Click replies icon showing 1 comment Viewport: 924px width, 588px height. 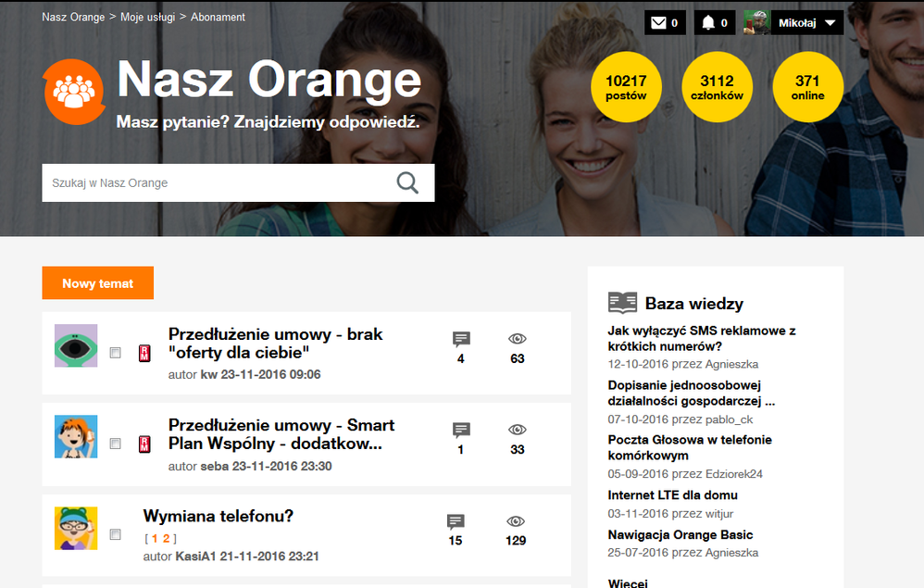[x=461, y=430]
